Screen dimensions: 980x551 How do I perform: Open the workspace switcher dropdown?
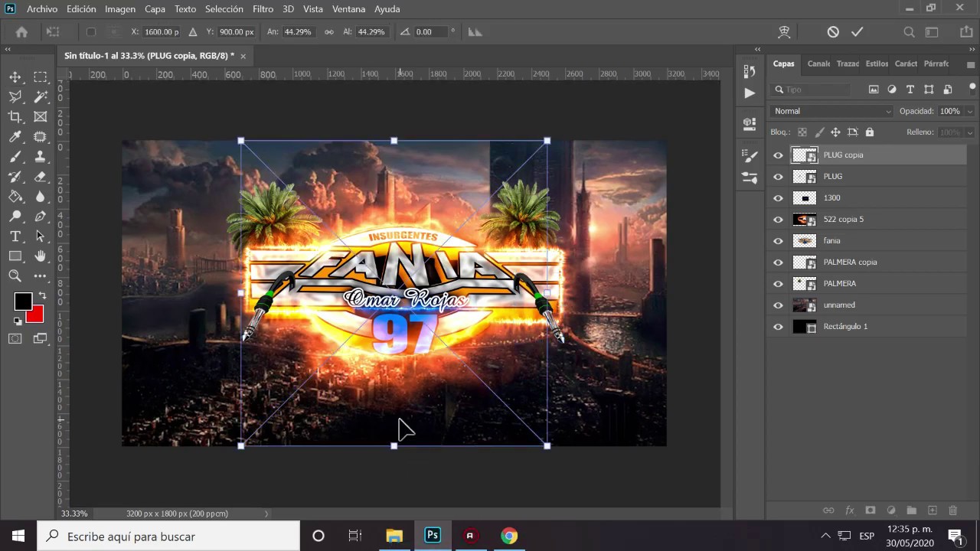[932, 32]
